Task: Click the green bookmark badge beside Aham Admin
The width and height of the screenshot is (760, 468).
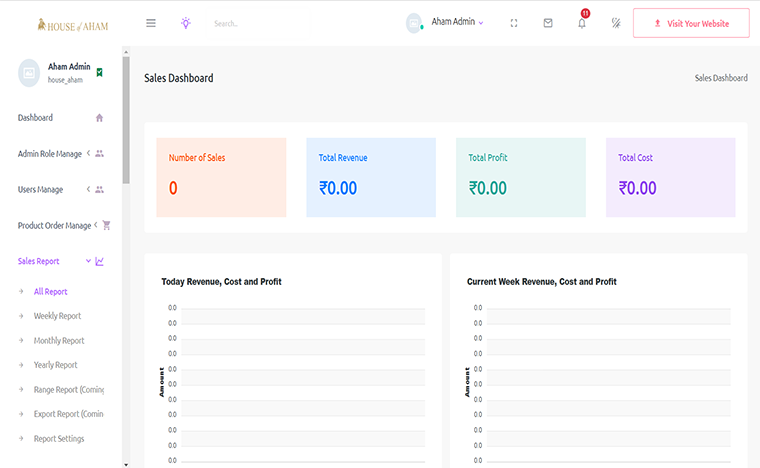Action: (99, 72)
